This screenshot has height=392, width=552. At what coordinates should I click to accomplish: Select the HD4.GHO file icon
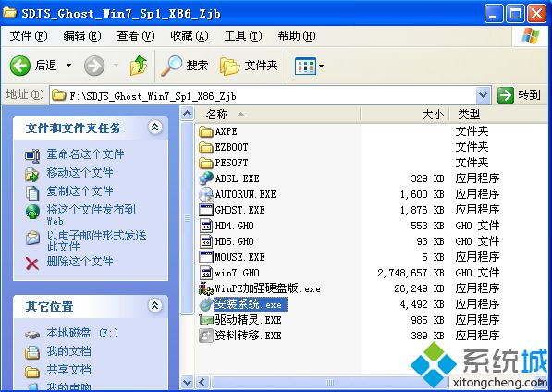click(205, 226)
